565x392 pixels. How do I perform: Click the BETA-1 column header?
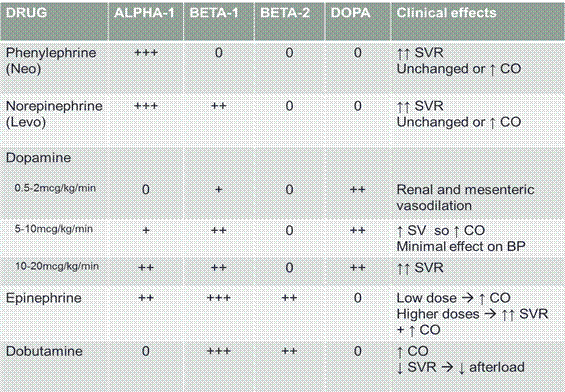(214, 13)
